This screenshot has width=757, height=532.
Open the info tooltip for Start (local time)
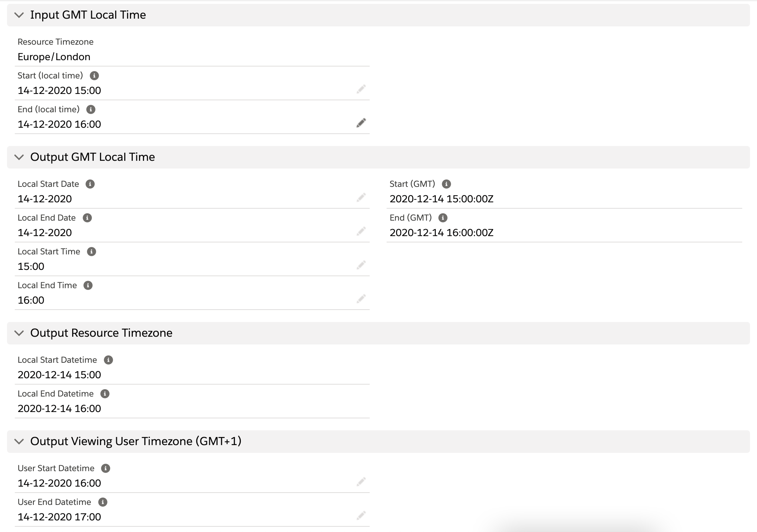point(94,75)
